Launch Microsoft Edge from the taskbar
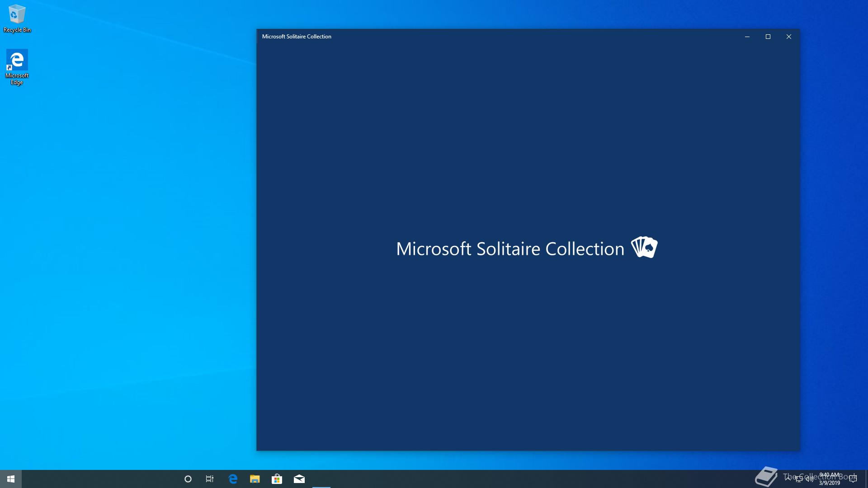 click(x=233, y=479)
